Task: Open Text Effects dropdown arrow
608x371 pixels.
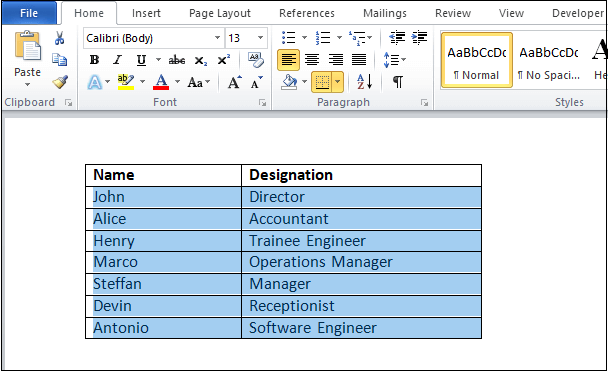Action: (x=107, y=82)
